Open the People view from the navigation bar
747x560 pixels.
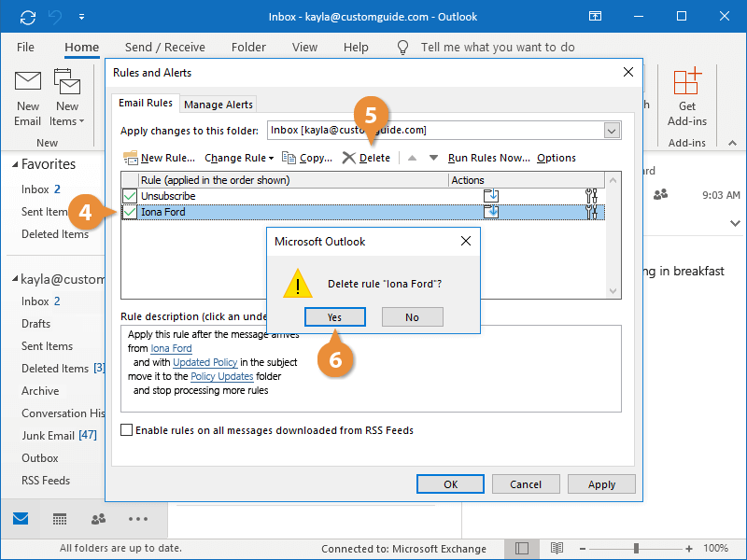pyautogui.click(x=97, y=518)
